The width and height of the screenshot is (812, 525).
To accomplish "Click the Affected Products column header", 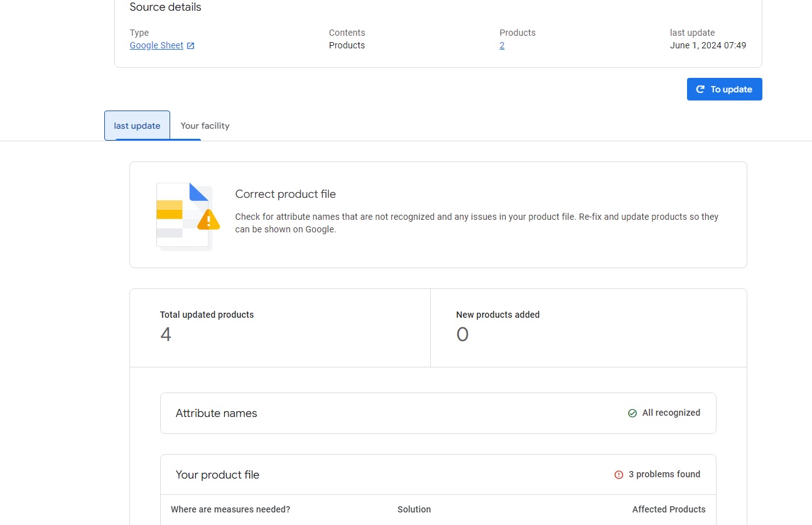I will tap(669, 509).
